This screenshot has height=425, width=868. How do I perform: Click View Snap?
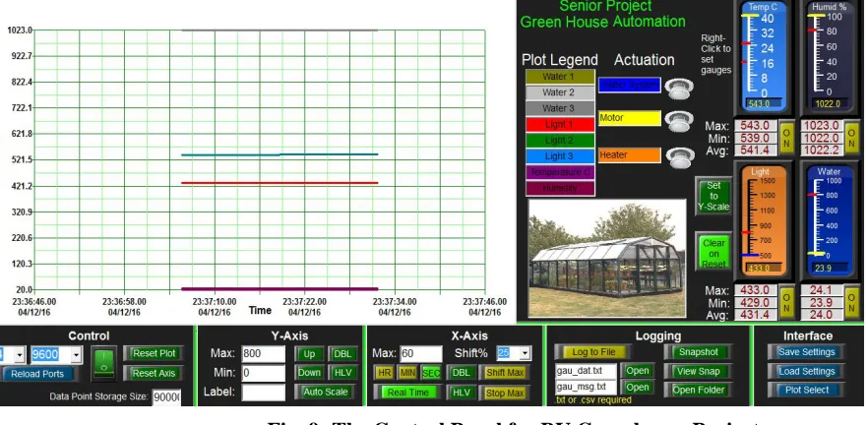pyautogui.click(x=698, y=371)
